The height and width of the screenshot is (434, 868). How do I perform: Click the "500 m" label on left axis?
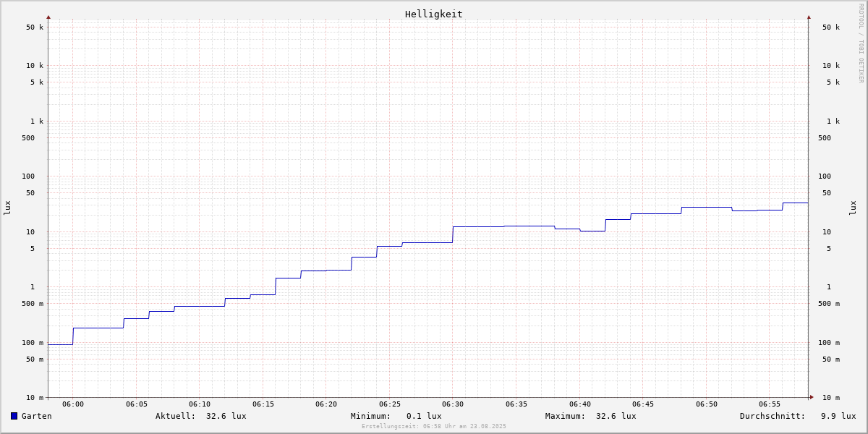click(33, 303)
